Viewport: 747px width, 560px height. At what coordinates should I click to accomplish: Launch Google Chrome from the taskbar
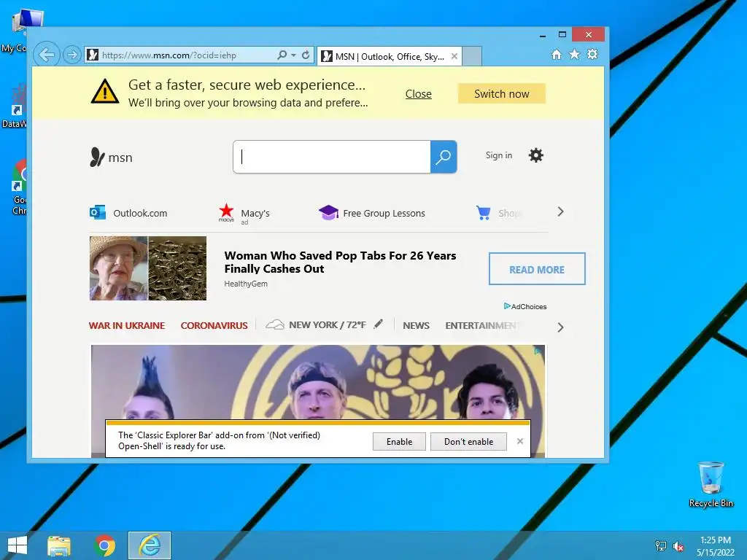[105, 545]
